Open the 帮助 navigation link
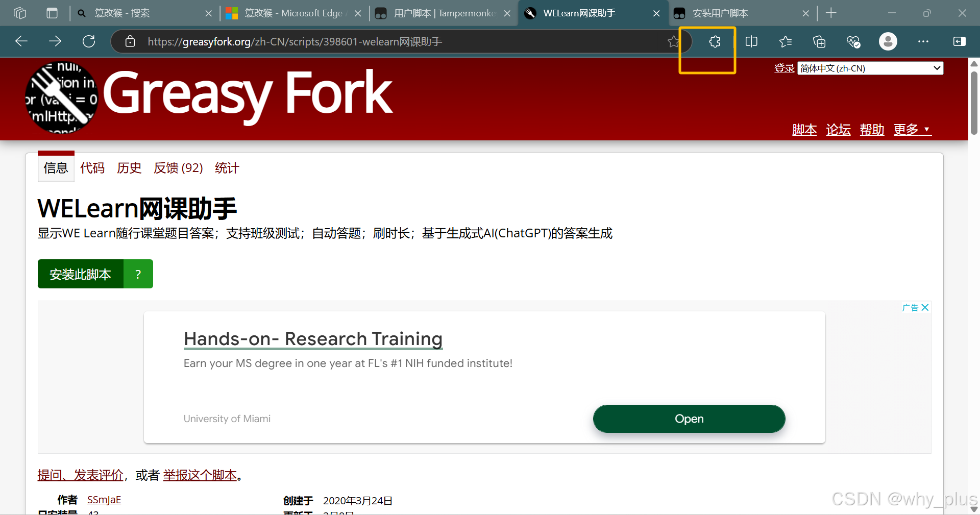Screen dimensions: 980x515 pyautogui.click(x=872, y=130)
